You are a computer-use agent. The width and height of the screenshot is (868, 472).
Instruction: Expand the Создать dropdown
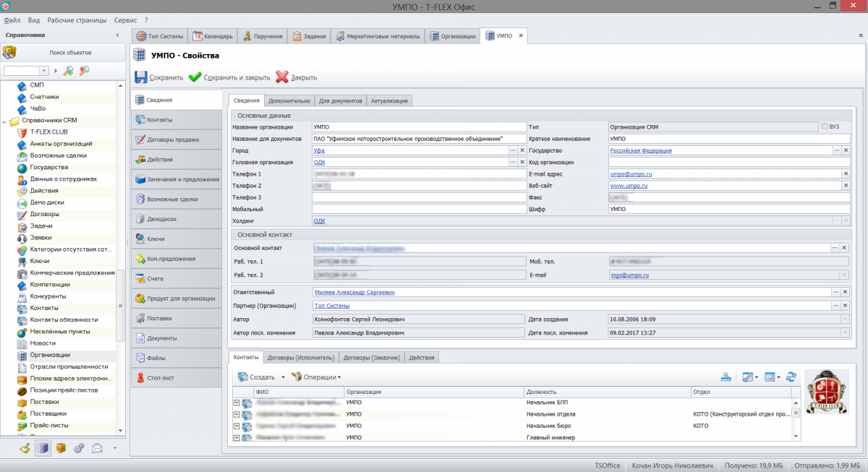point(283,377)
